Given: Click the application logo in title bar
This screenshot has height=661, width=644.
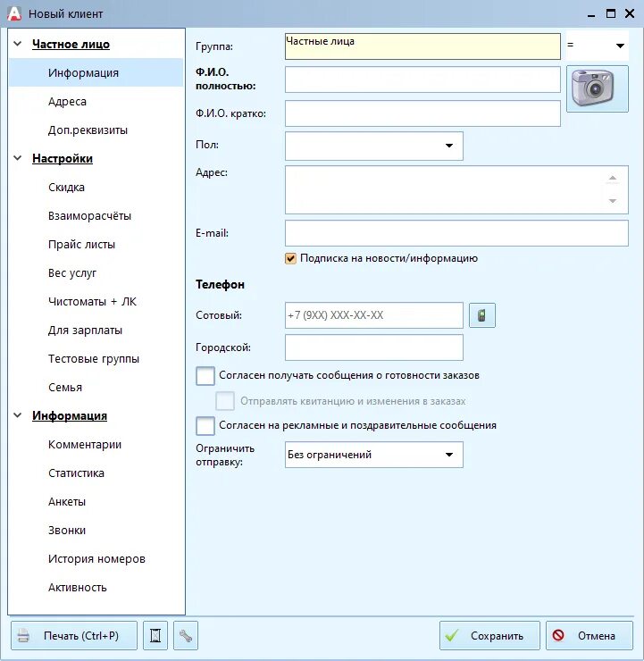Looking at the screenshot, I should click(x=14, y=13).
